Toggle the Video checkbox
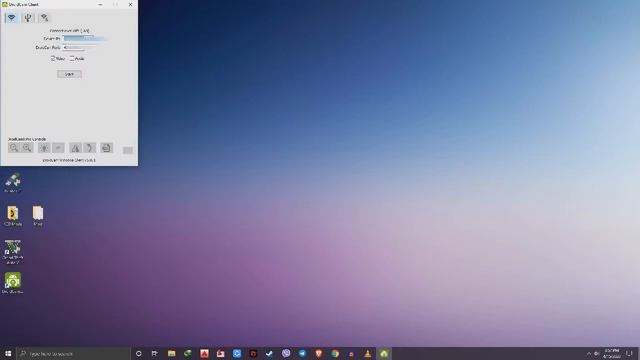The image size is (640, 360). [x=53, y=59]
